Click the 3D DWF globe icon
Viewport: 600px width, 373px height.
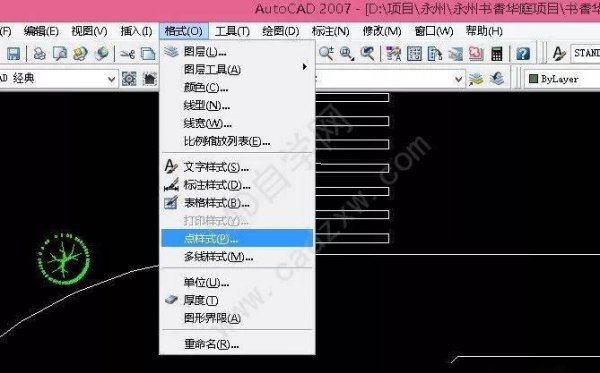101,54
